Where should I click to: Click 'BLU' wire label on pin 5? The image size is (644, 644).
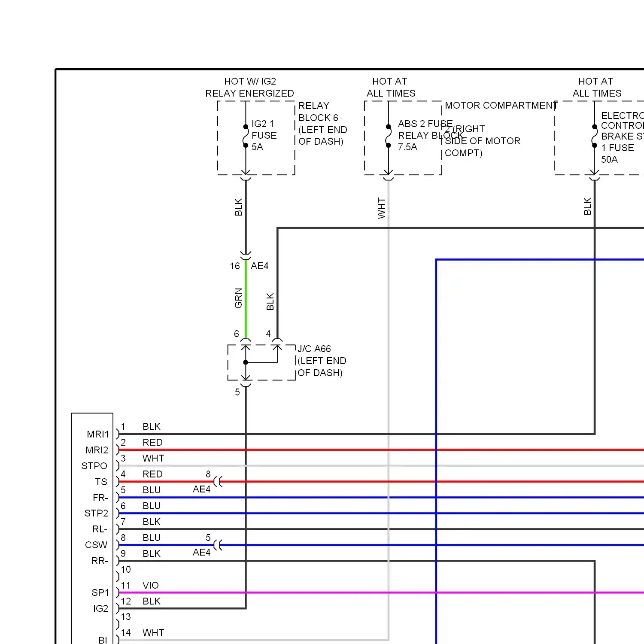tap(152, 490)
